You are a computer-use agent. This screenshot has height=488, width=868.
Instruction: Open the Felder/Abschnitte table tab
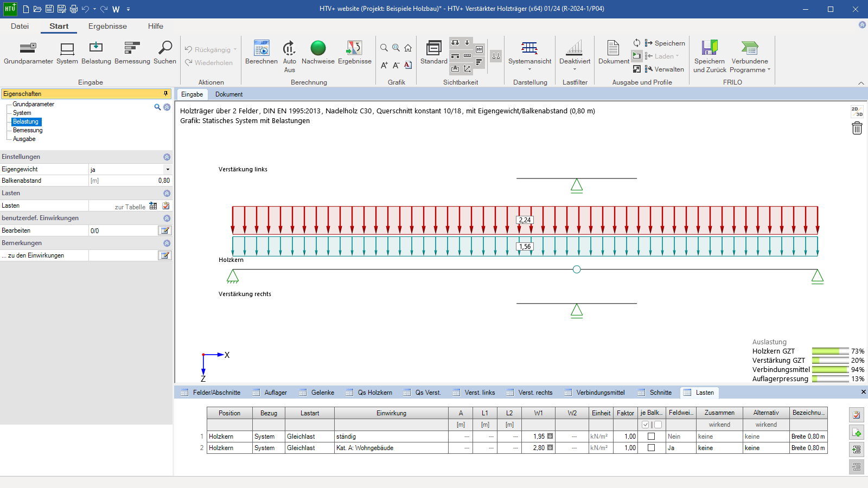211,393
